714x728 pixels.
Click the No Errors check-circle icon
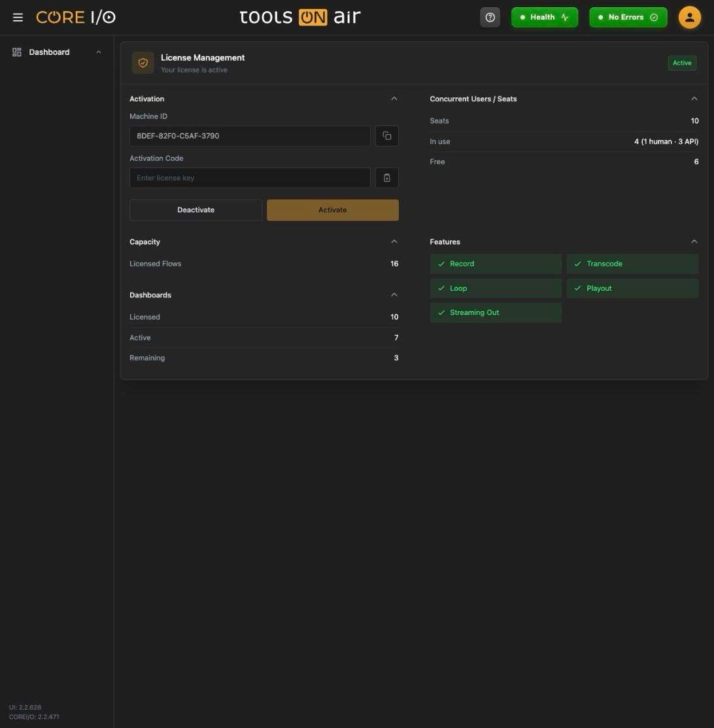[x=654, y=17]
